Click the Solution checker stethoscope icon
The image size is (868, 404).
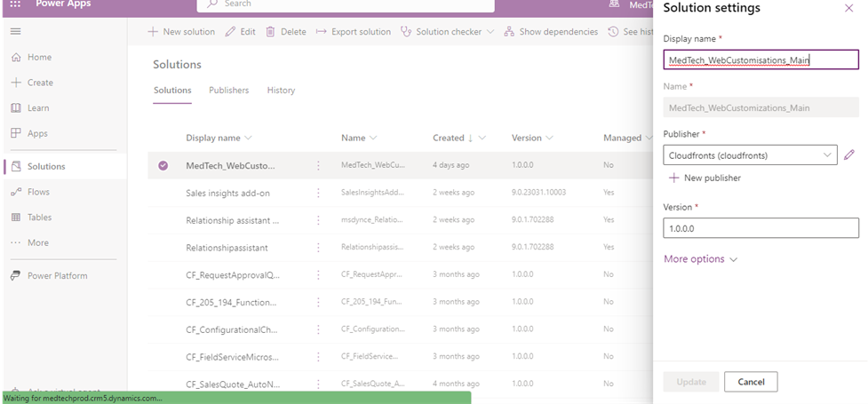[406, 32]
